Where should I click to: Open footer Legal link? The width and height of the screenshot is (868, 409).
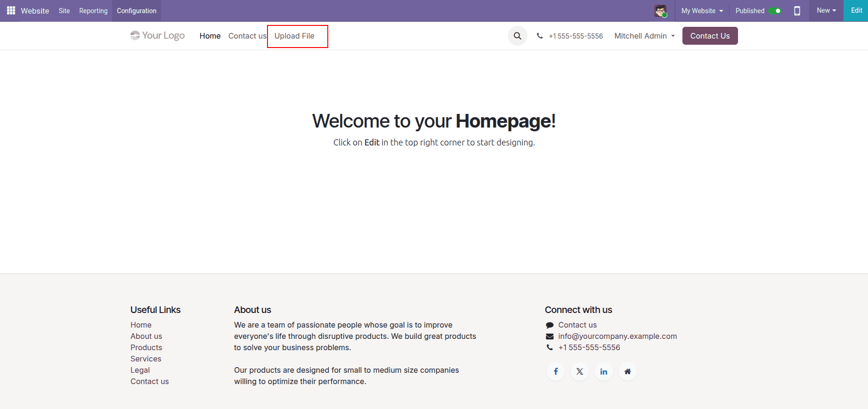[140, 370]
